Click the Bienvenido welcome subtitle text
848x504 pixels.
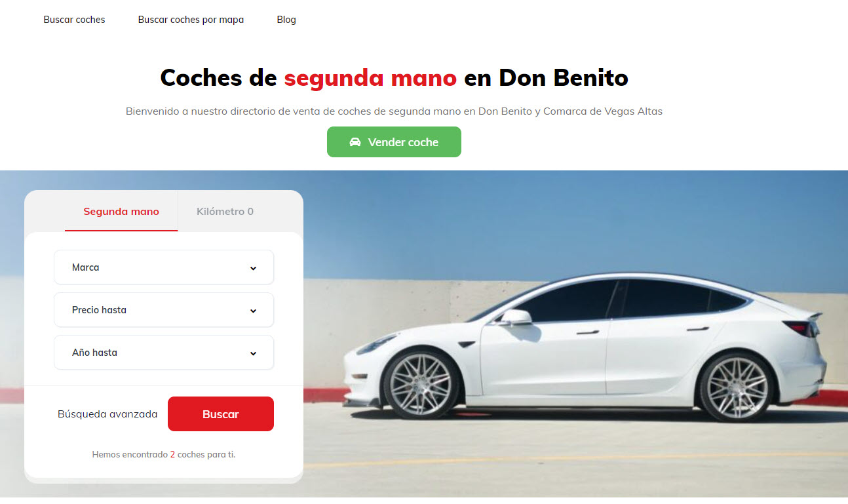coord(394,111)
